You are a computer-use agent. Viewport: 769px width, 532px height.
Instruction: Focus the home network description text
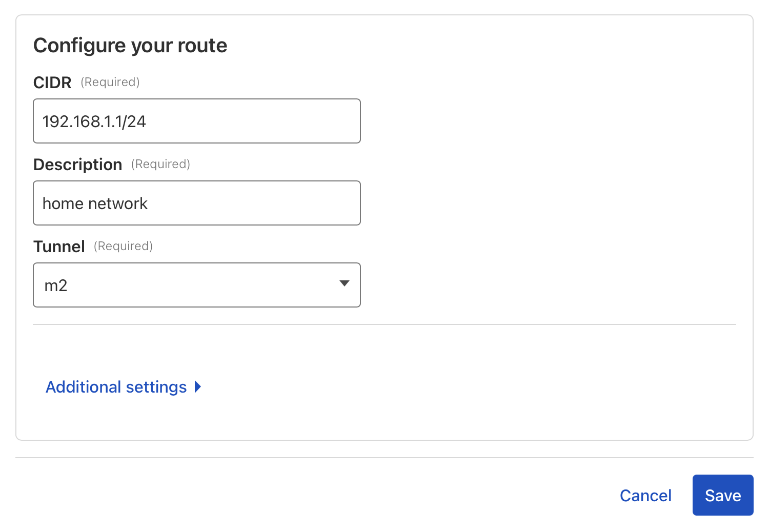point(95,203)
